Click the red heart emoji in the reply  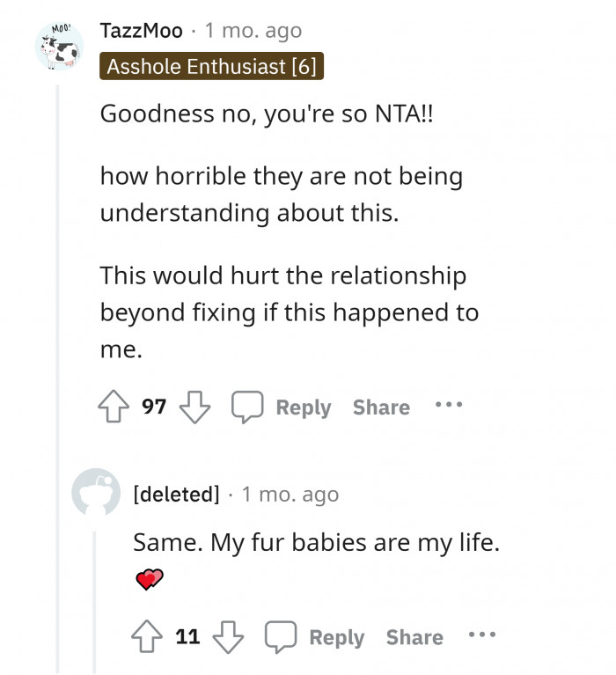coord(150,578)
